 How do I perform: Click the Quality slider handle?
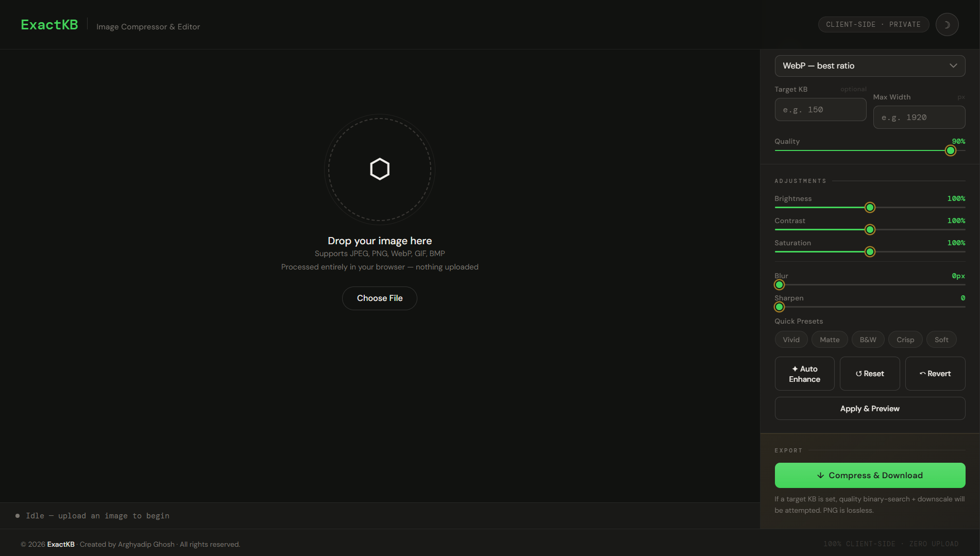[950, 150]
